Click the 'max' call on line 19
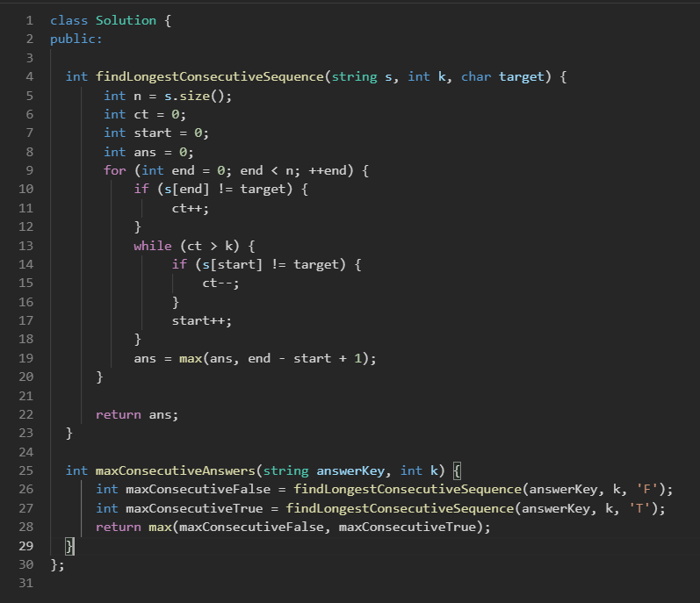The height and width of the screenshot is (603, 700). click(x=191, y=359)
